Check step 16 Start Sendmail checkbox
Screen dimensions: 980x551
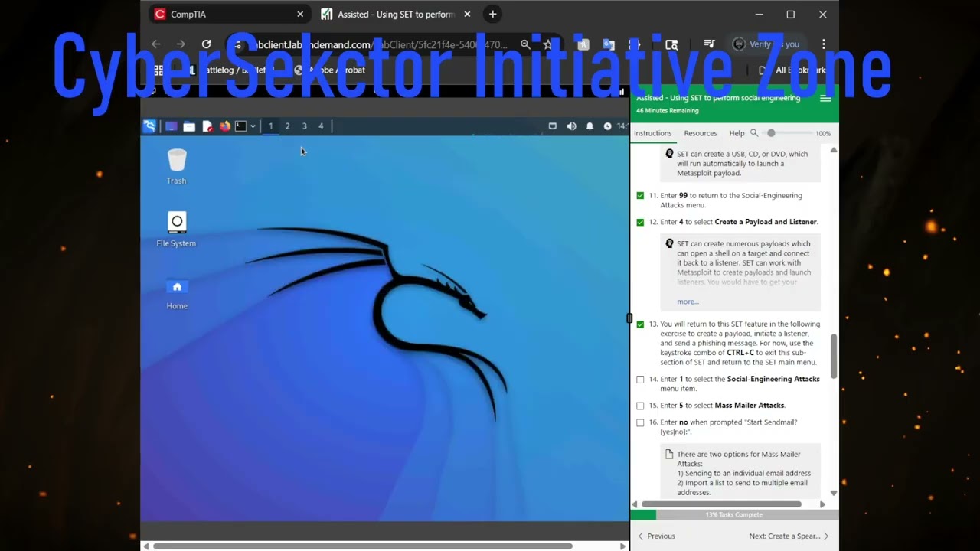coord(640,422)
